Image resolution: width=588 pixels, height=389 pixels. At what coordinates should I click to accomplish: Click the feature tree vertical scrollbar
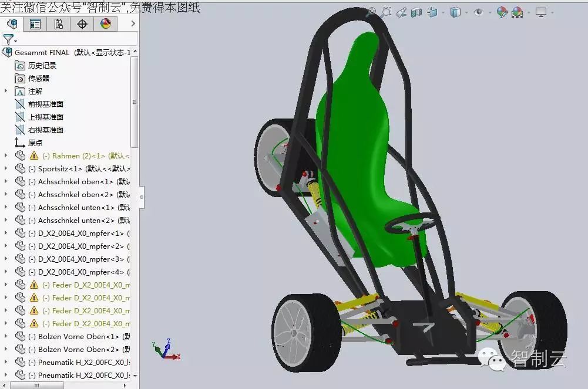pos(135,102)
